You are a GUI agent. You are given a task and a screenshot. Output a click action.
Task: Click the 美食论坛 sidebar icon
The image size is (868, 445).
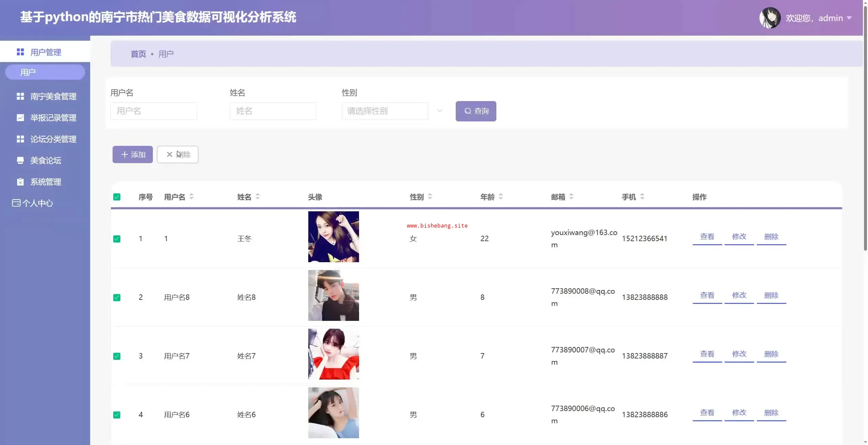coord(20,160)
